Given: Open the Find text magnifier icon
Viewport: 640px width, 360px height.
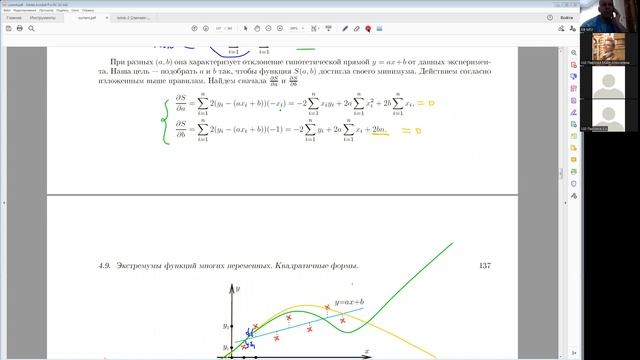Looking at the screenshot, I should [x=31, y=29].
